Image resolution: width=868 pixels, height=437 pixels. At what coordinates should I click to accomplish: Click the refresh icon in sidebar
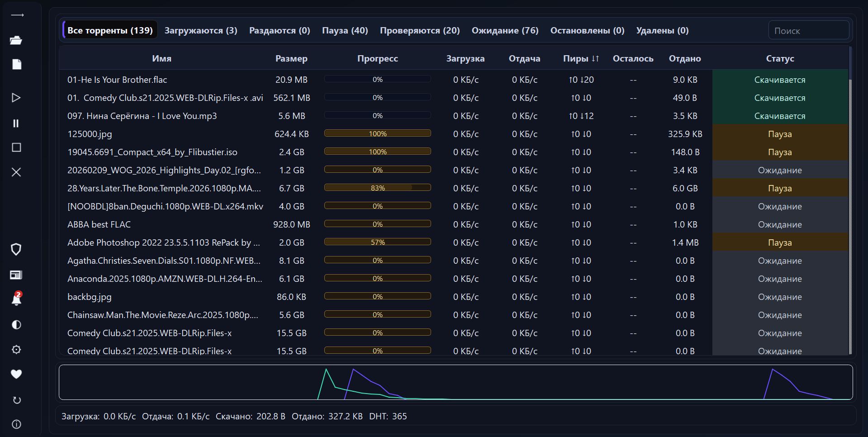coord(16,400)
